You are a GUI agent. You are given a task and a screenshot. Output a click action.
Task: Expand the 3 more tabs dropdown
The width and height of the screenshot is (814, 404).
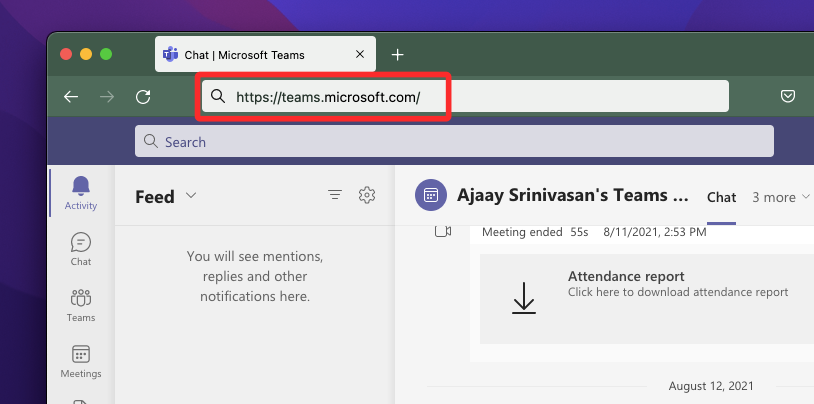point(781,197)
